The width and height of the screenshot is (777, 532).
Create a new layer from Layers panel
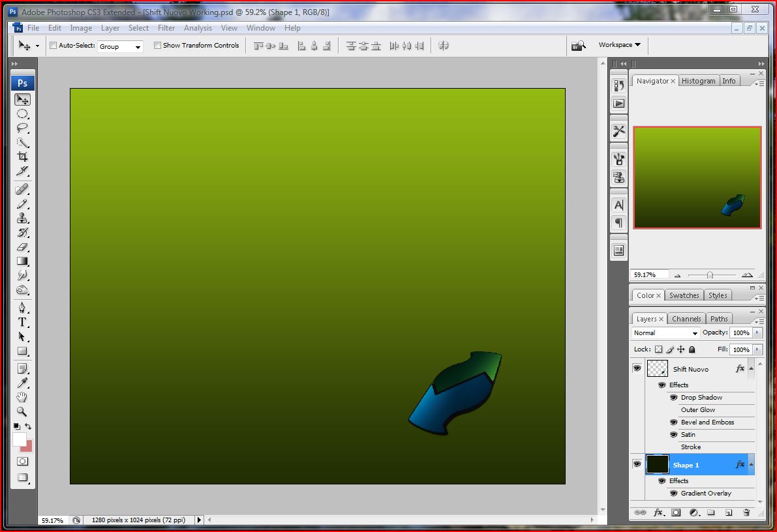[729, 513]
